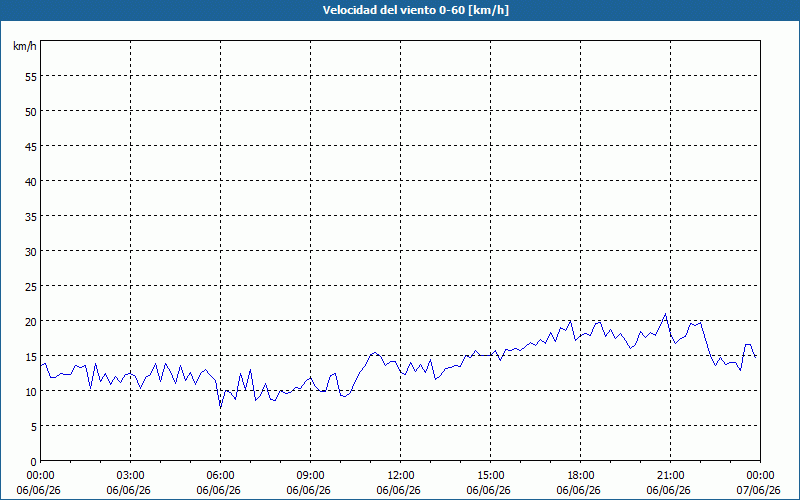The width and height of the screenshot is (800, 500).
Task: Select the y-axis value "0"
Action: point(34,462)
